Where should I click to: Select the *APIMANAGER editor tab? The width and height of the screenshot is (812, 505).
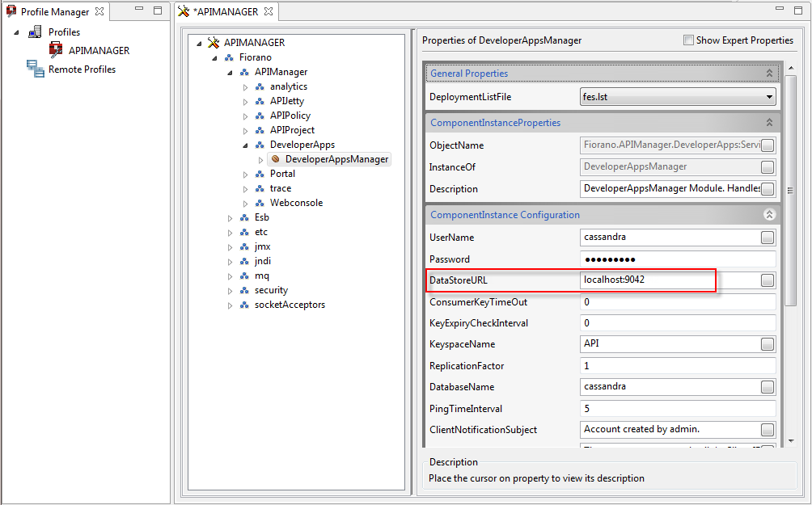coord(225,12)
